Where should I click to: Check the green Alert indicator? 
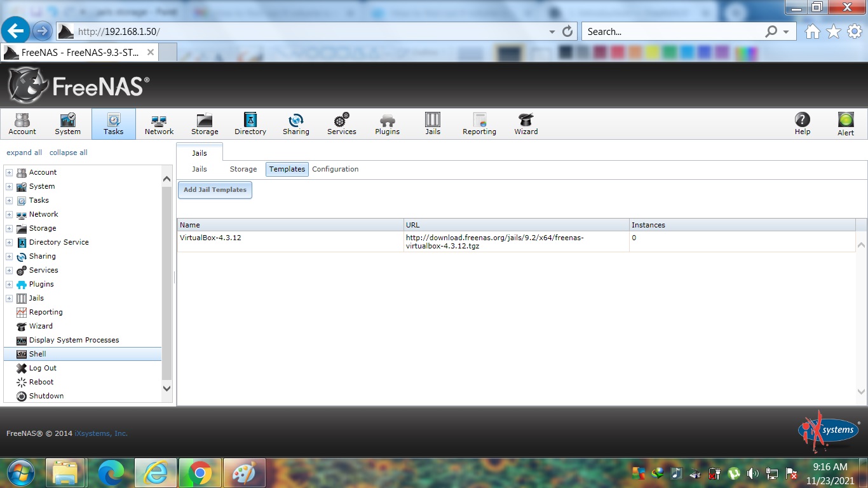846,124
